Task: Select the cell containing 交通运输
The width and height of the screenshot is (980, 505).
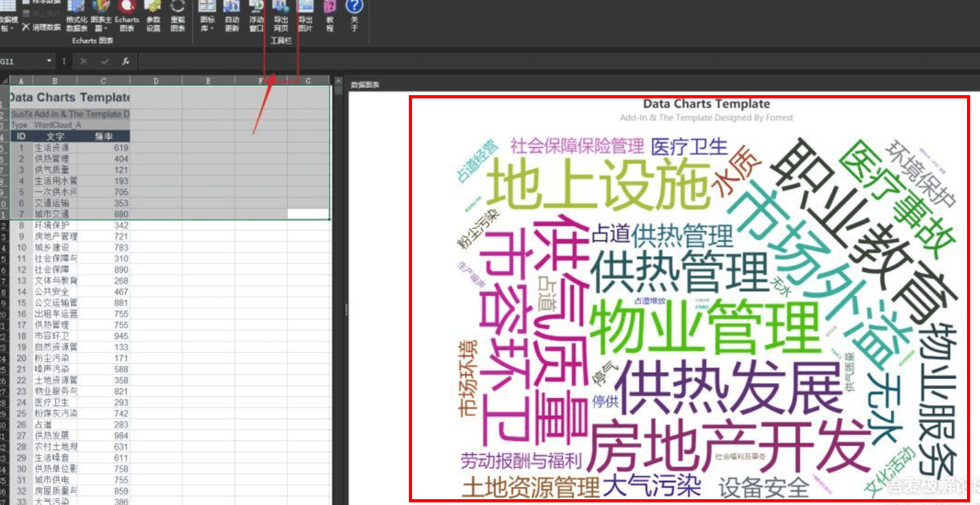Action: [x=55, y=203]
